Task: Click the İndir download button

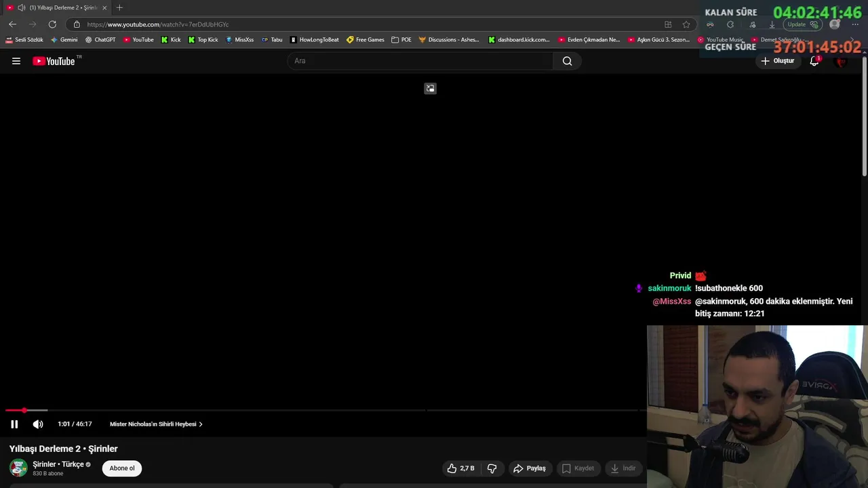Action: click(x=623, y=468)
